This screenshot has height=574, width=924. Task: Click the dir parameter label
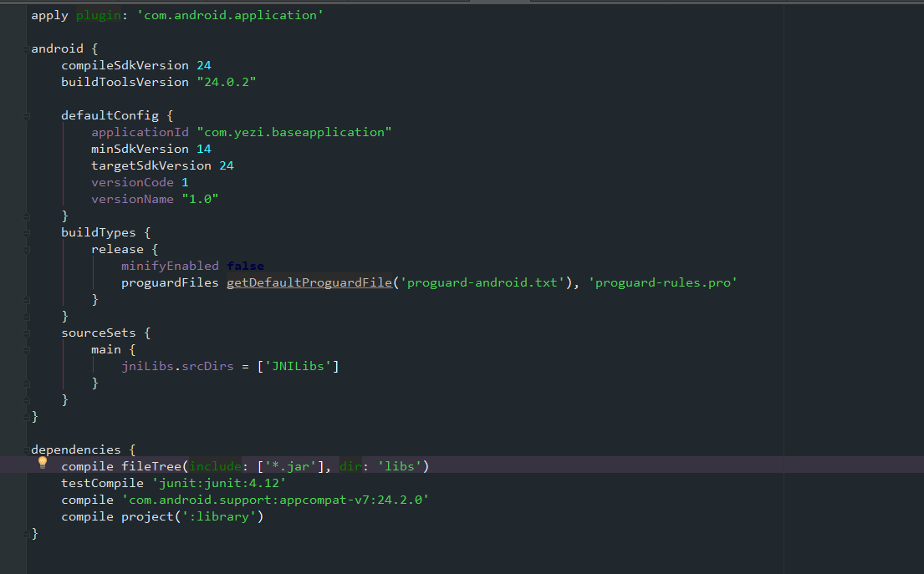click(350, 466)
